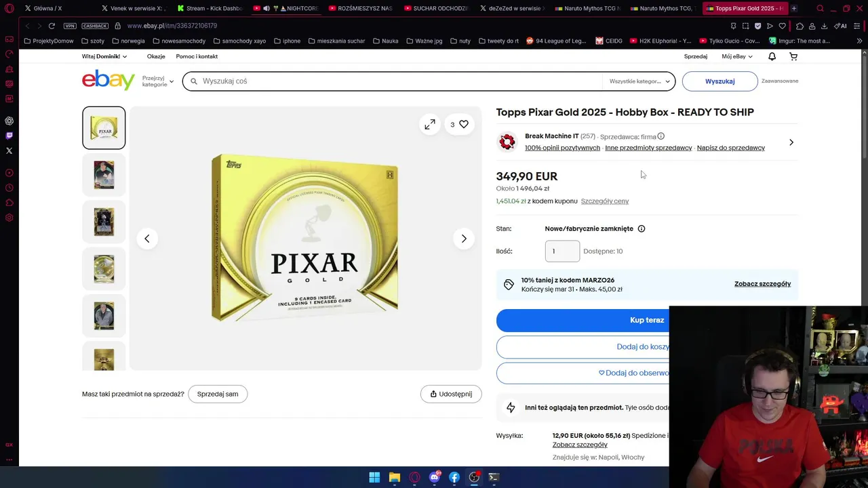The width and height of the screenshot is (868, 488).
Task: Open File Explorer in taskbar
Action: point(394,477)
